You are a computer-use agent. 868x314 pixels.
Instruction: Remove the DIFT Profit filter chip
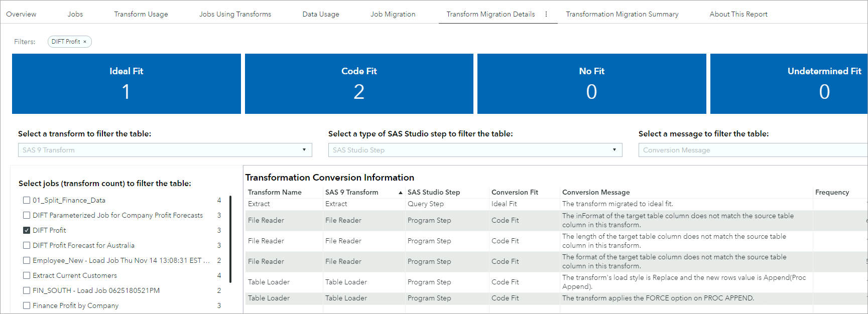click(85, 42)
